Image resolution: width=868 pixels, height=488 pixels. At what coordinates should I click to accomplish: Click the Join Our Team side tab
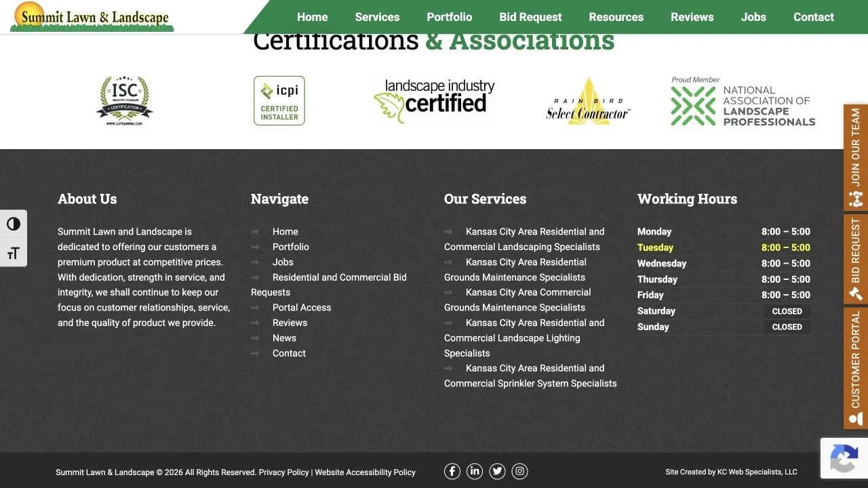pos(856,157)
